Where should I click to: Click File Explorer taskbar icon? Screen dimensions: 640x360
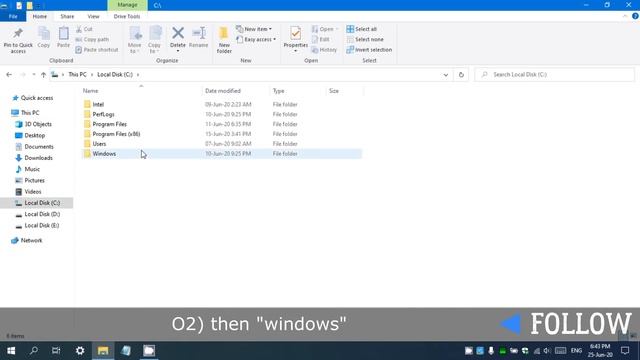pyautogui.click(x=103, y=351)
